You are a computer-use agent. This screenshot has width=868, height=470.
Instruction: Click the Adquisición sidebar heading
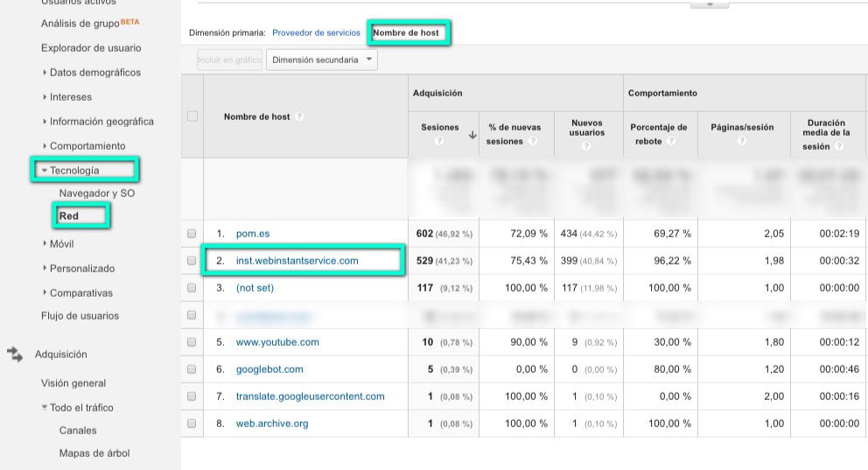coord(61,354)
